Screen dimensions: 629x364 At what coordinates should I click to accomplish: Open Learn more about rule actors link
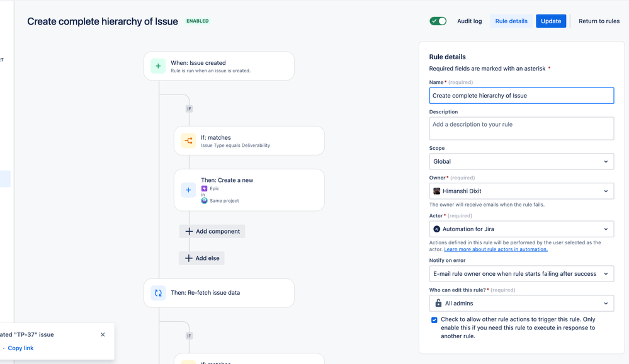496,249
